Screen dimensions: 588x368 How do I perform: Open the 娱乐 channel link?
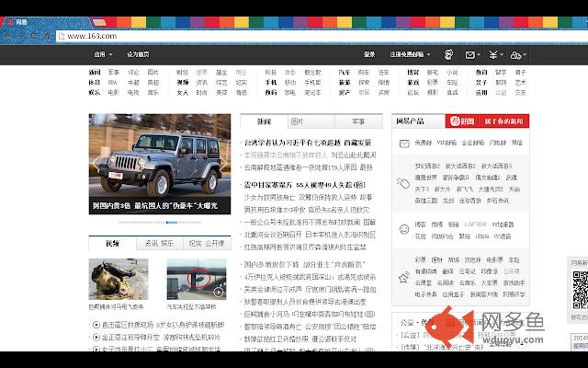coord(95,92)
